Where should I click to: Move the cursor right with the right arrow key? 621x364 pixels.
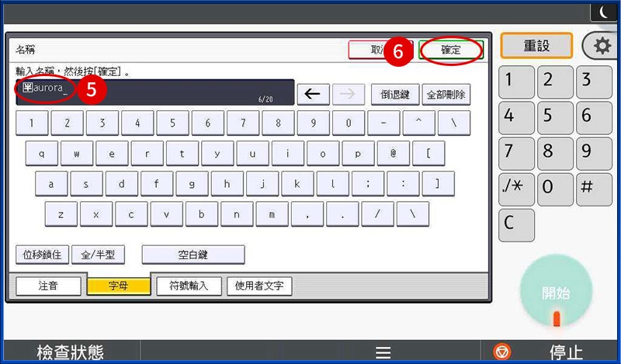[348, 94]
